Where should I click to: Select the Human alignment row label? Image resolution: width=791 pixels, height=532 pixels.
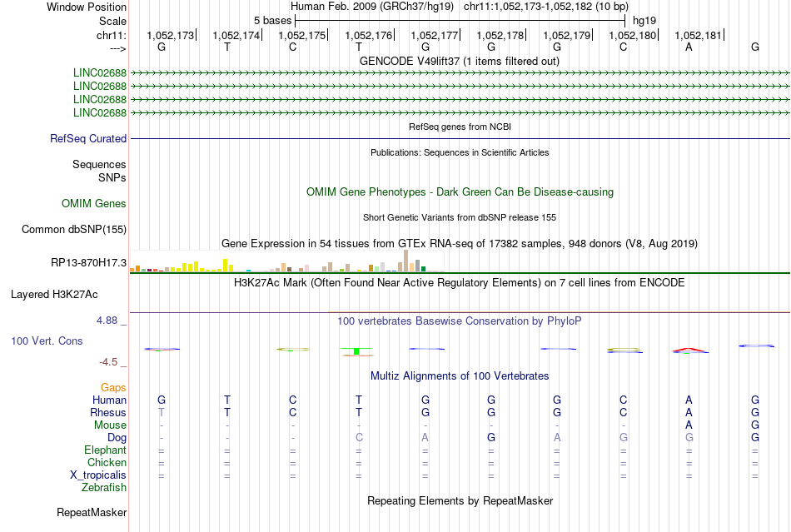(x=109, y=400)
